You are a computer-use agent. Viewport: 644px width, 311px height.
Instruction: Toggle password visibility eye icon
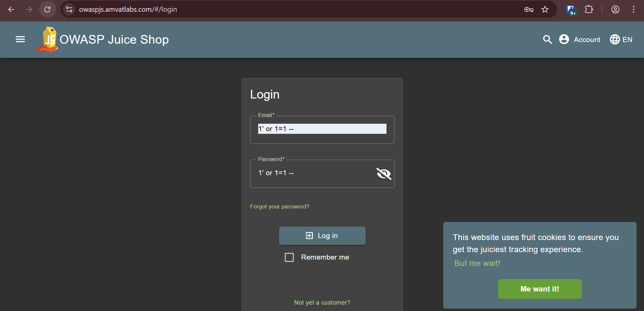[384, 173]
